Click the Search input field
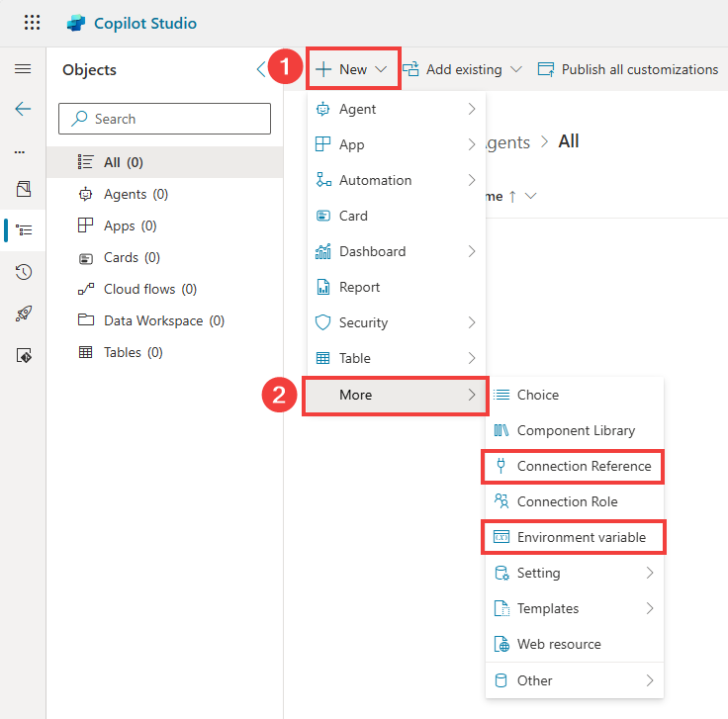 pos(165,119)
